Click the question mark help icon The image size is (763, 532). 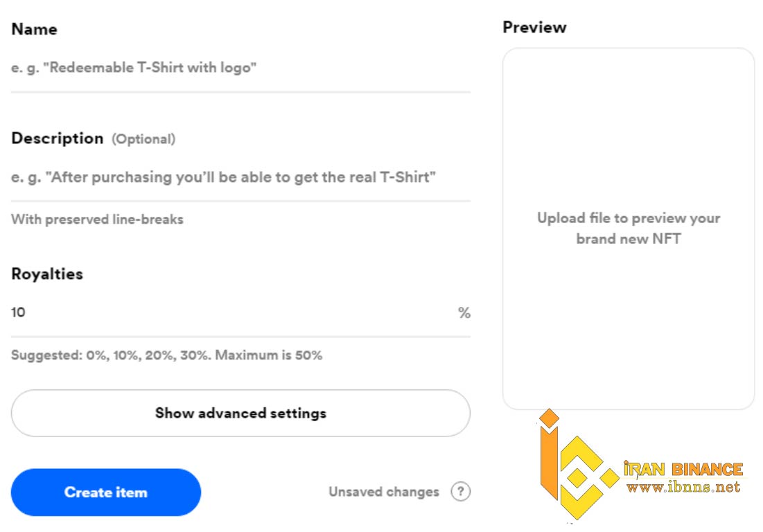pyautogui.click(x=460, y=491)
